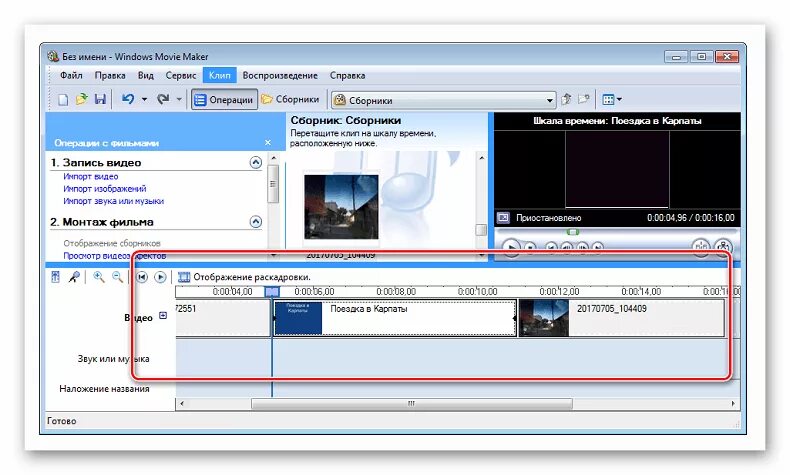Create a new collection folder
The image size is (790, 475).
click(583, 99)
